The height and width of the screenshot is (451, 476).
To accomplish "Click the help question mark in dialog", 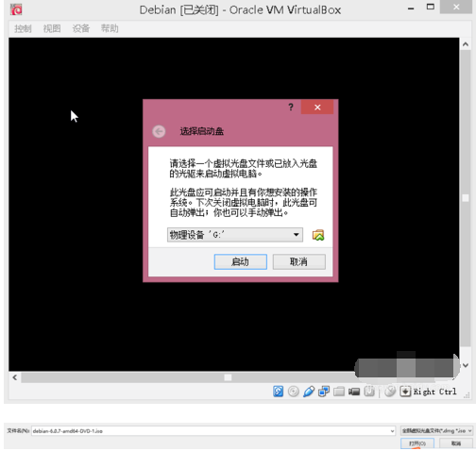I will tap(291, 108).
